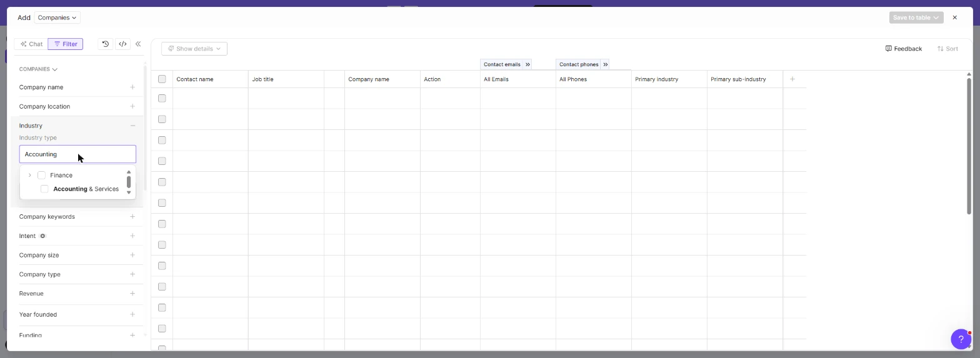Add a Company name filter with plus icon
Viewport: 980px width, 358px height.
click(132, 87)
